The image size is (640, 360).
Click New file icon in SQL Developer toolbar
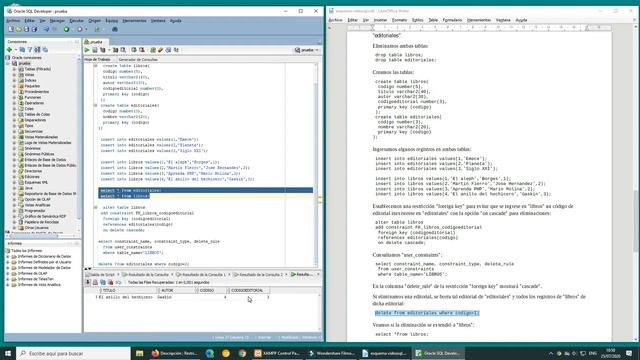pos(11,29)
